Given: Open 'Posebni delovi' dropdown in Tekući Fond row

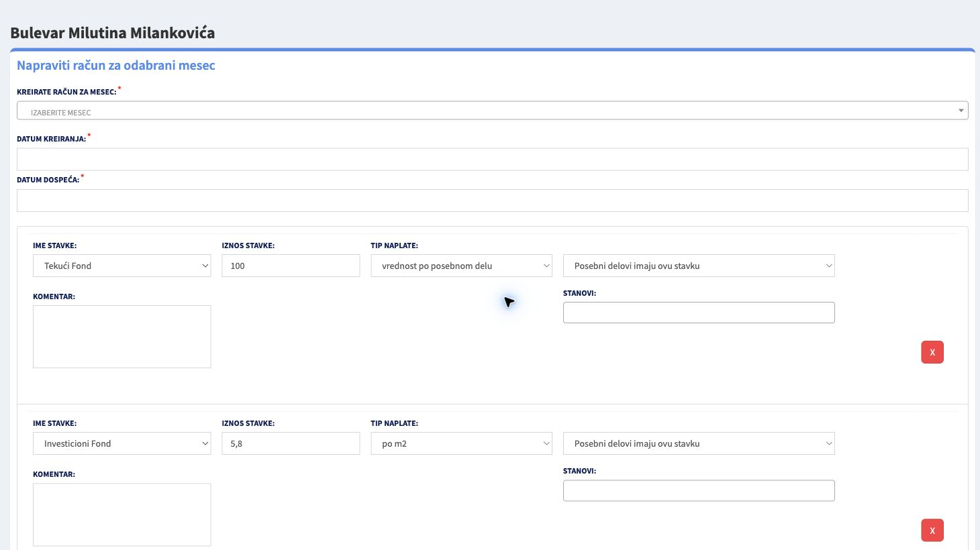Looking at the screenshot, I should coord(699,266).
